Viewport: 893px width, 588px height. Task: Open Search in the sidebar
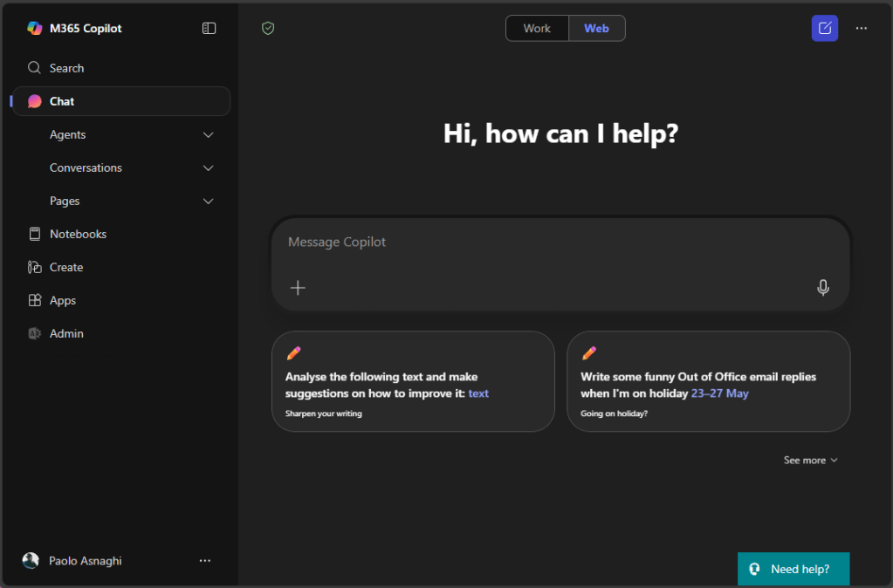click(66, 68)
